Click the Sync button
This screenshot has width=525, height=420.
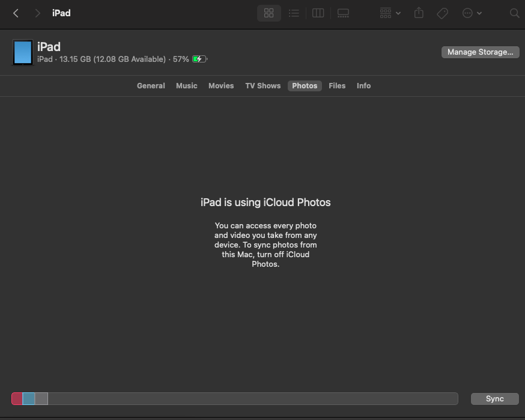(x=495, y=398)
